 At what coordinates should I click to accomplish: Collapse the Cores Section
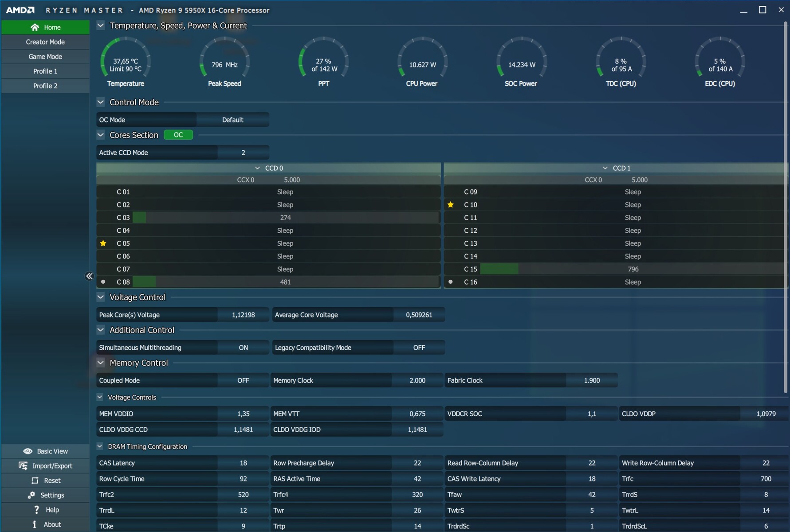coord(101,135)
